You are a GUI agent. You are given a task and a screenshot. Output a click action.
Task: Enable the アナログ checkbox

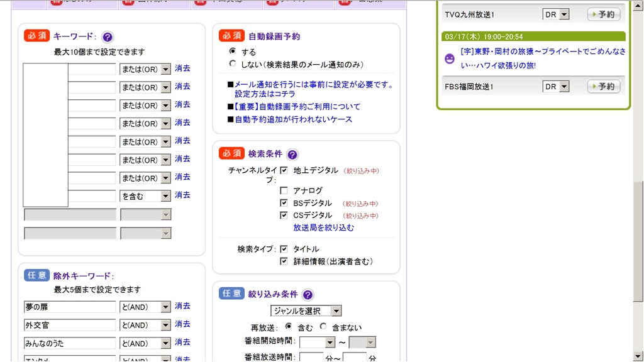[284, 190]
